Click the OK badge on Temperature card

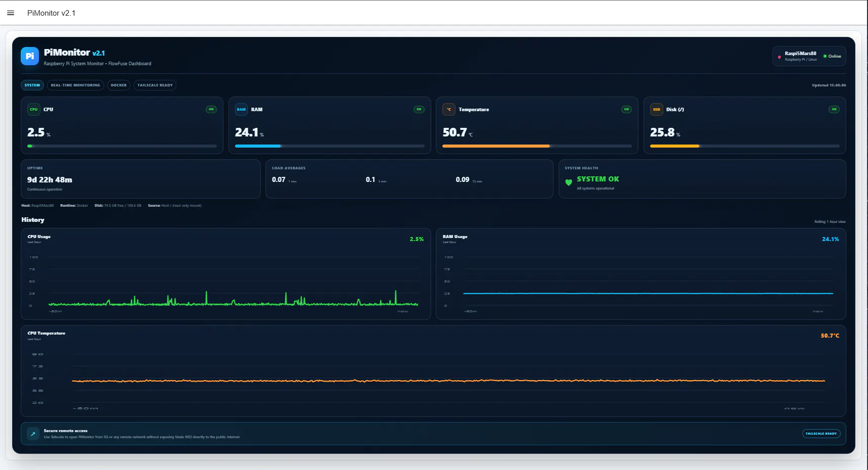[626, 109]
